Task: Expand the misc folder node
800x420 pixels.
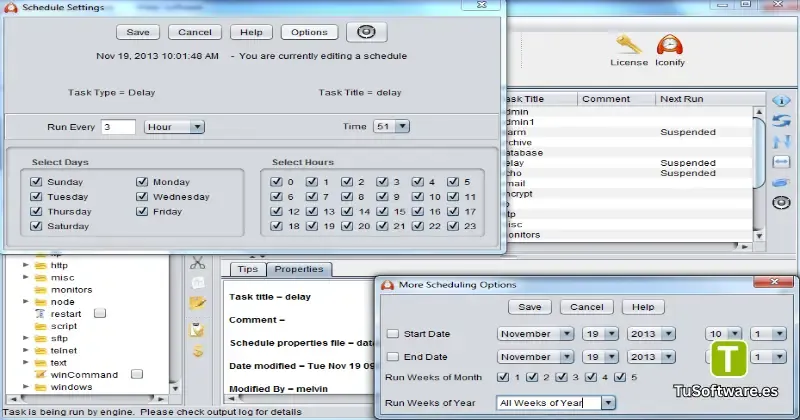Action: tap(26, 277)
